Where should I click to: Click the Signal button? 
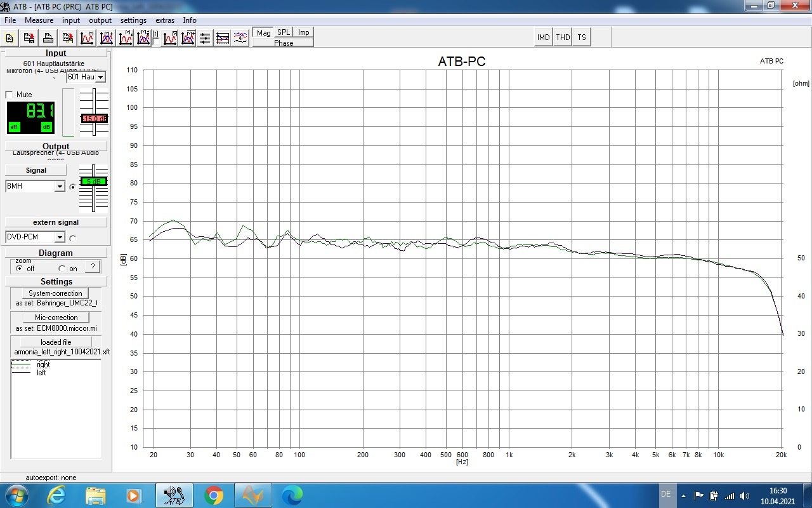point(36,170)
